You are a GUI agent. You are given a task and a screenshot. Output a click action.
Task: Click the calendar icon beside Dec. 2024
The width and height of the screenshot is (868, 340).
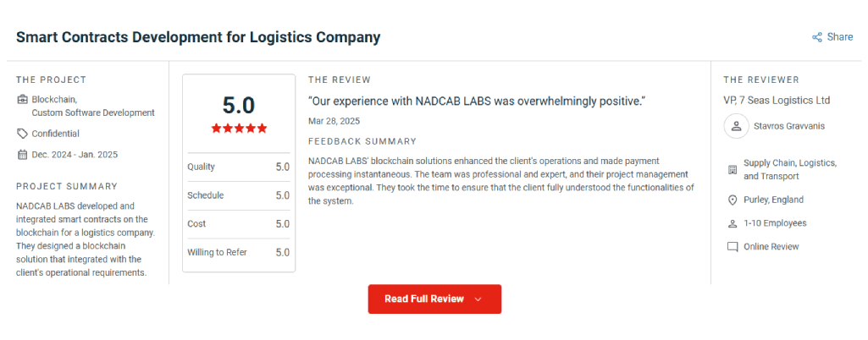tap(22, 155)
